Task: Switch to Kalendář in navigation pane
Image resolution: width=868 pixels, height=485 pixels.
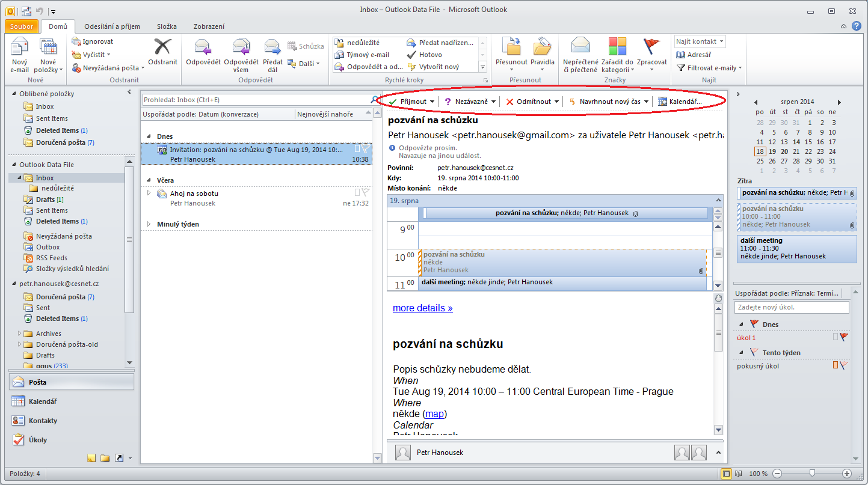Action: tap(72, 401)
